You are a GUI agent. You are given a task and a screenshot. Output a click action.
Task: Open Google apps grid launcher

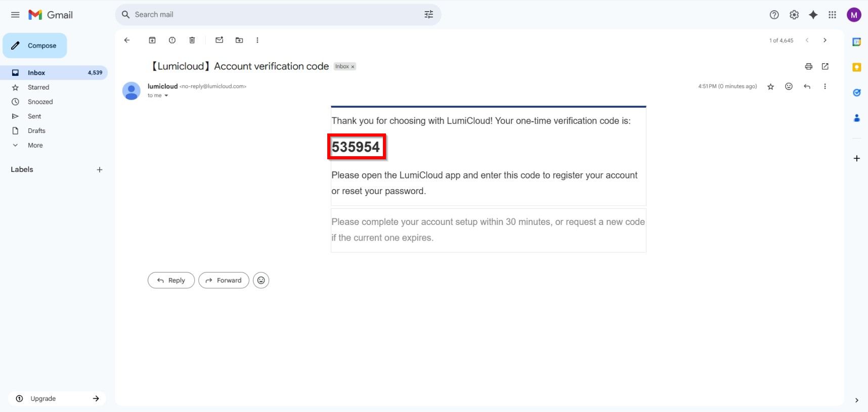pos(832,15)
